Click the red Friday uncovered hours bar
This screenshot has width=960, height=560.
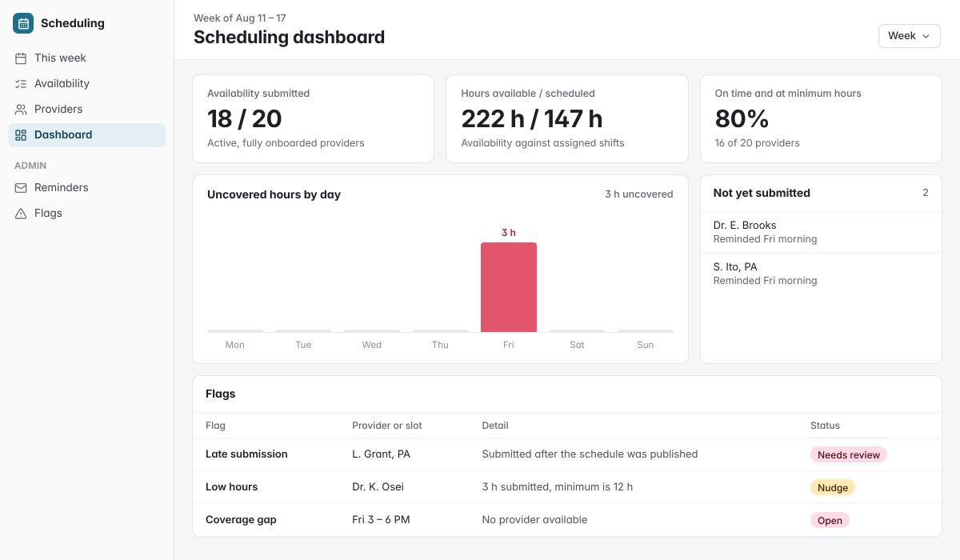509,287
